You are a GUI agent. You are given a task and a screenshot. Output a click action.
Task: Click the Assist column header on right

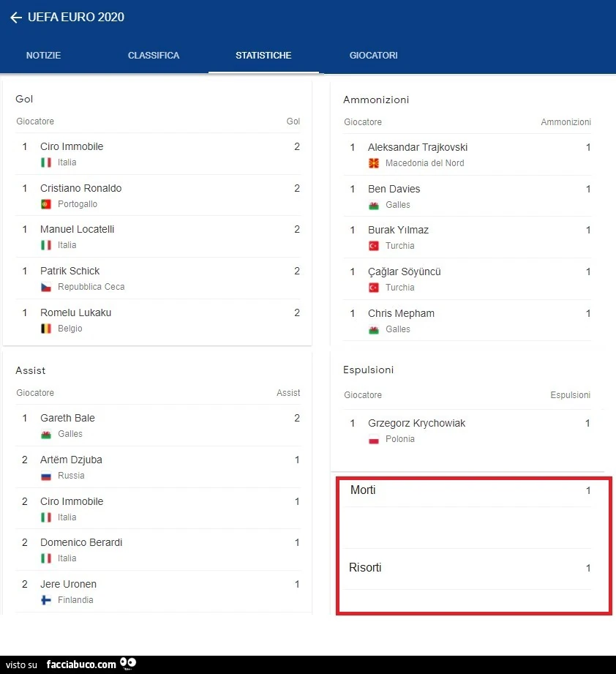288,393
